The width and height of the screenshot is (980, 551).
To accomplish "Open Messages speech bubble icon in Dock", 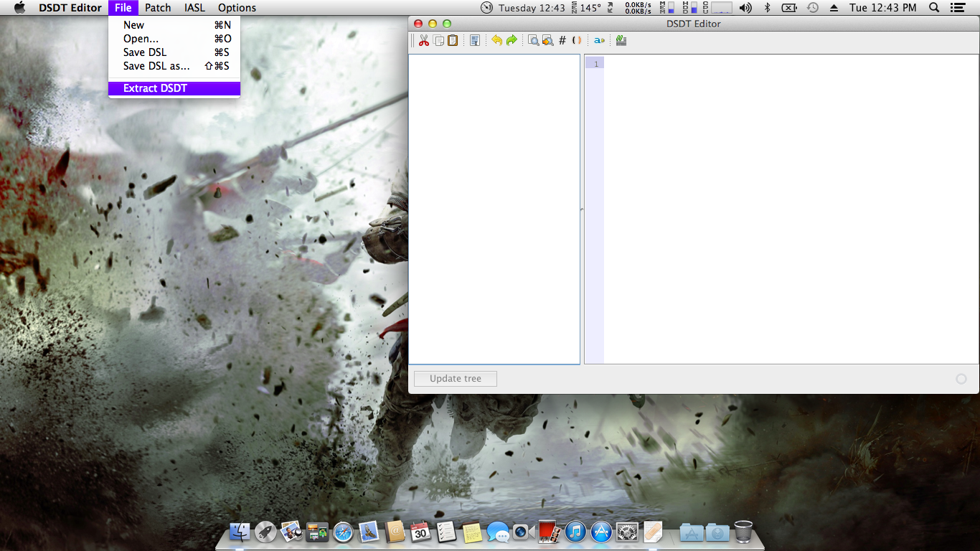I will point(498,532).
